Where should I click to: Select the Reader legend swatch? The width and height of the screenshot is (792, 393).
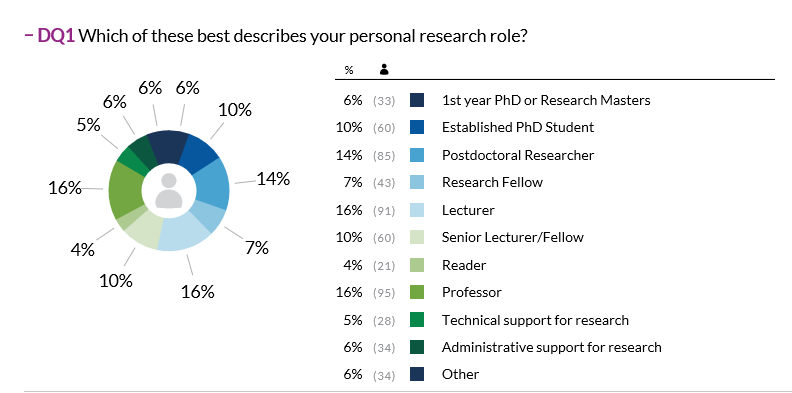[417, 265]
